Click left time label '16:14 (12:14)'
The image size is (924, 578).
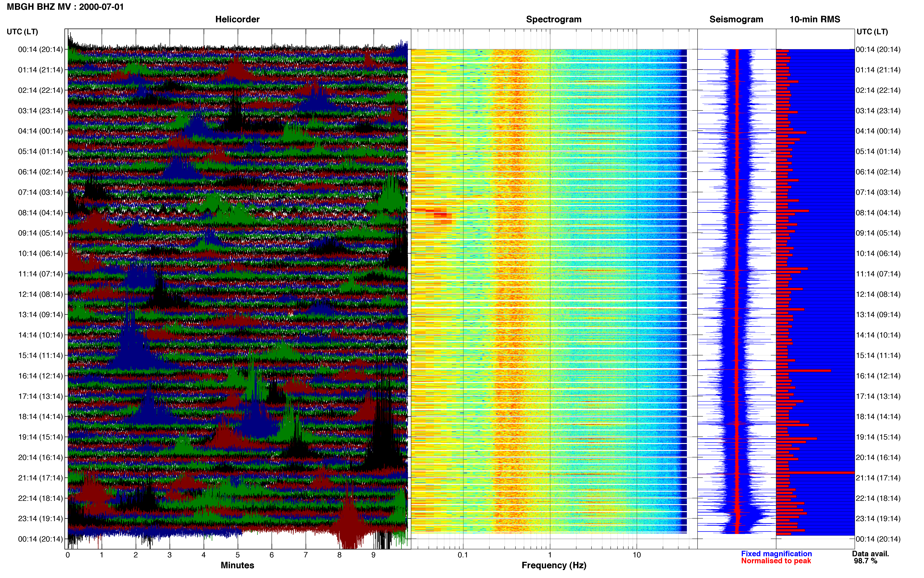[x=41, y=376]
